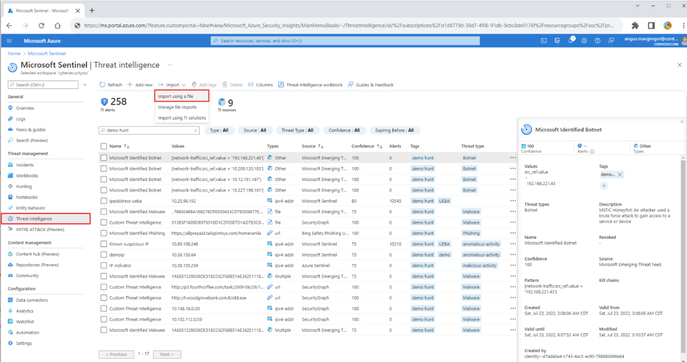Image resolution: width=687 pixels, height=362 pixels.
Task: Open Overview in the sidebar
Action: pyautogui.click(x=25, y=108)
